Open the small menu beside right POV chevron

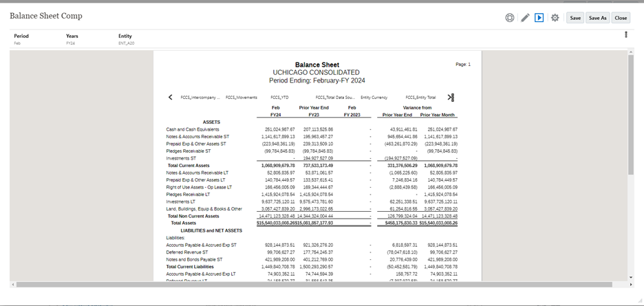(x=453, y=98)
